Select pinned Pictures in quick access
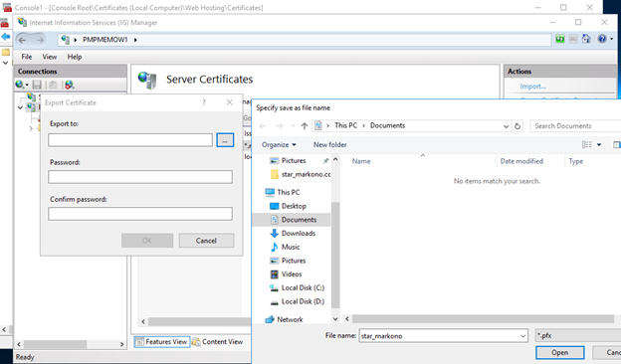The image size is (621, 364). pos(294,161)
